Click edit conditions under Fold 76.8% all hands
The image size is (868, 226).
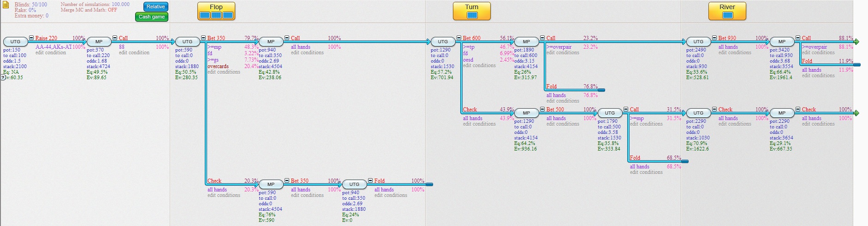563,101
